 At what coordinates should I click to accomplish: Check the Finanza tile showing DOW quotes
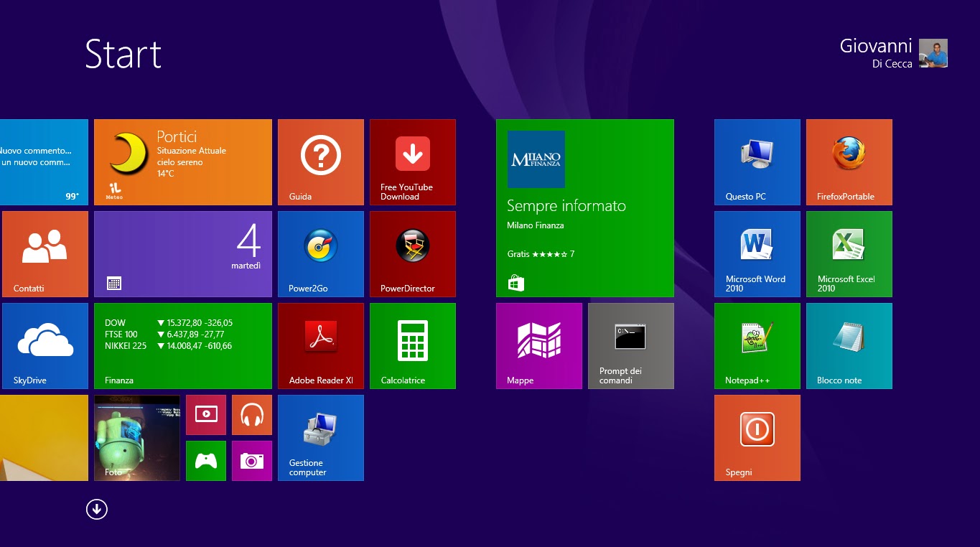(182, 345)
